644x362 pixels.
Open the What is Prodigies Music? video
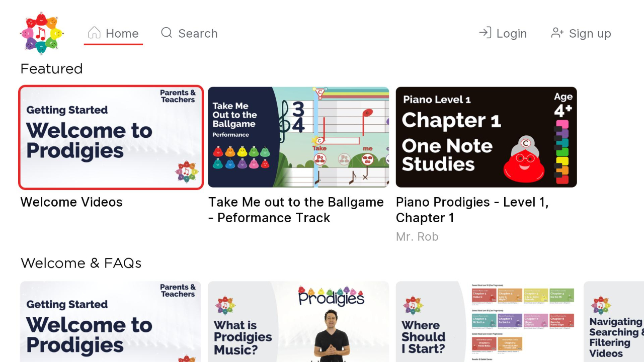pos(298,322)
